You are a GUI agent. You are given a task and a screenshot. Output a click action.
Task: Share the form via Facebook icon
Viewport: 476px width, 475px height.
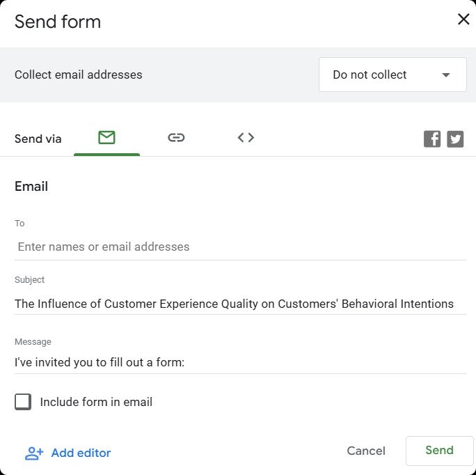click(x=432, y=139)
